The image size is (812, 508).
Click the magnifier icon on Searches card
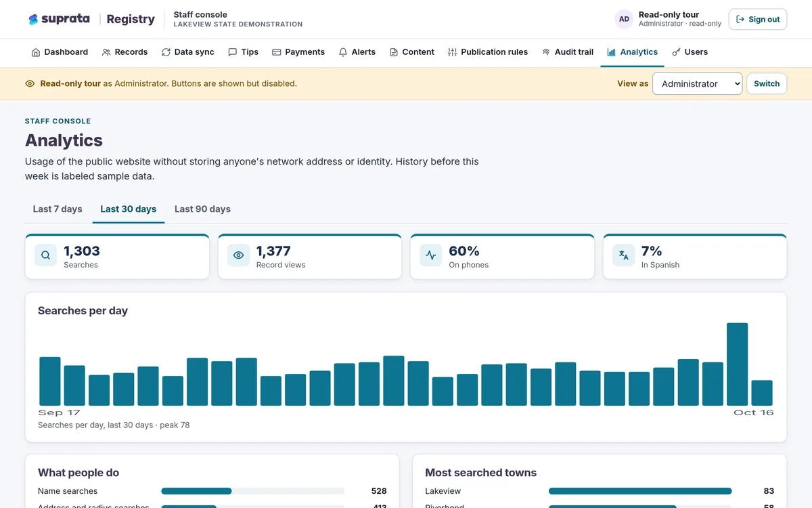[x=46, y=255]
